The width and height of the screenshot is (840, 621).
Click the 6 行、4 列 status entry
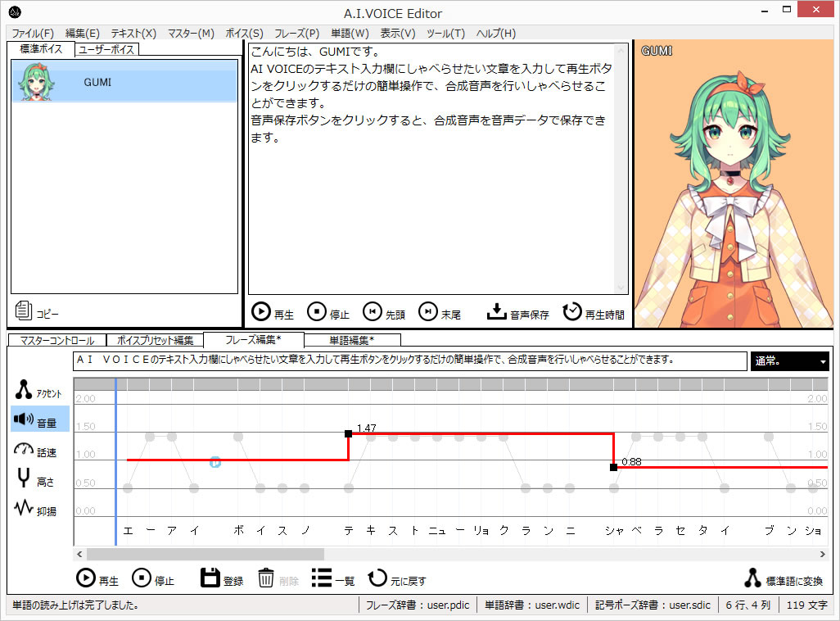[747, 605]
